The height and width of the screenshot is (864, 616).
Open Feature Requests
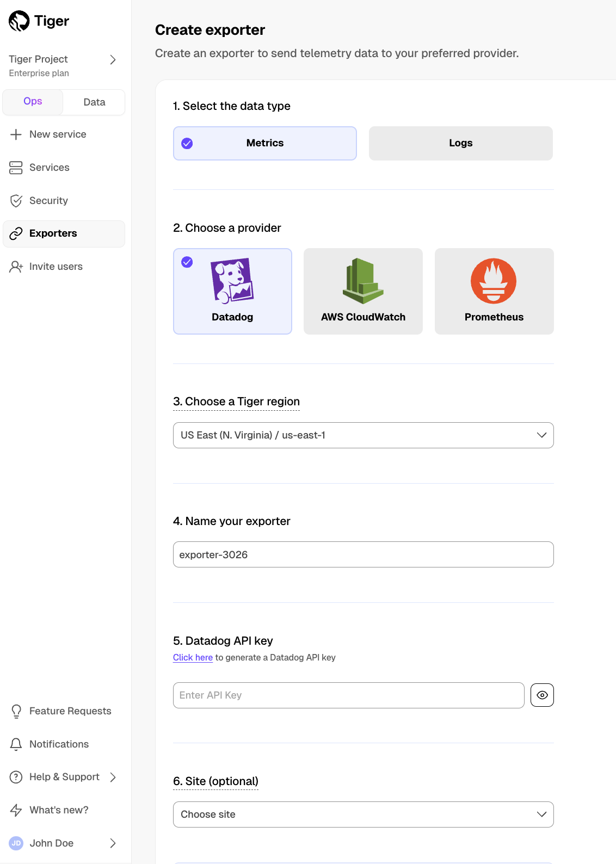(64, 711)
